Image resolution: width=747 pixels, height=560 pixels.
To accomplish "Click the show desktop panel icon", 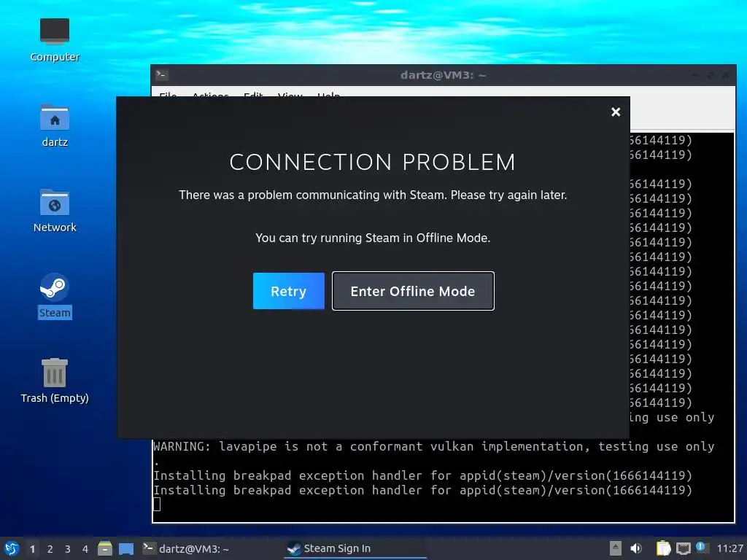I will [126, 548].
